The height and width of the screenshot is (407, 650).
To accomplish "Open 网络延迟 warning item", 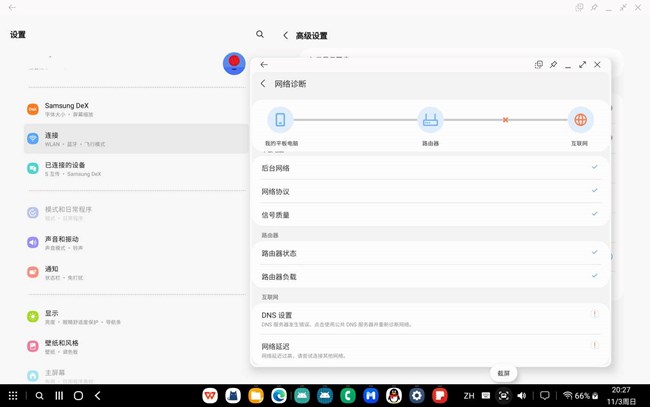I will click(429, 350).
